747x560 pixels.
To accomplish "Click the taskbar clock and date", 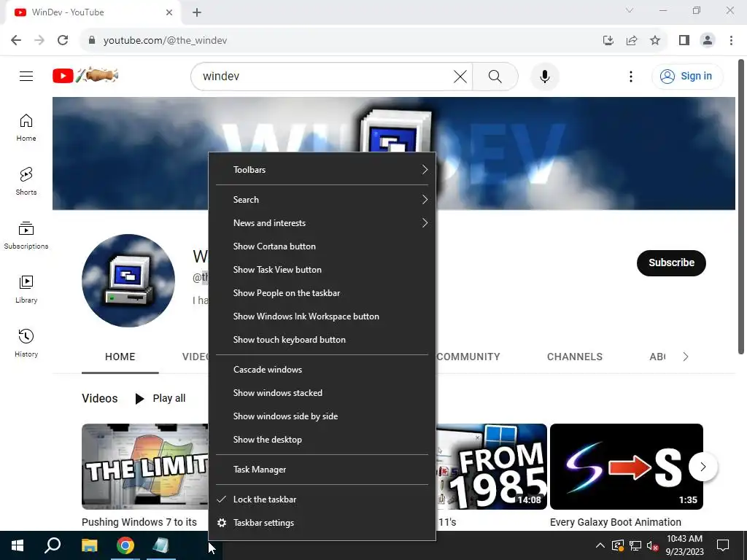I will 684,545.
